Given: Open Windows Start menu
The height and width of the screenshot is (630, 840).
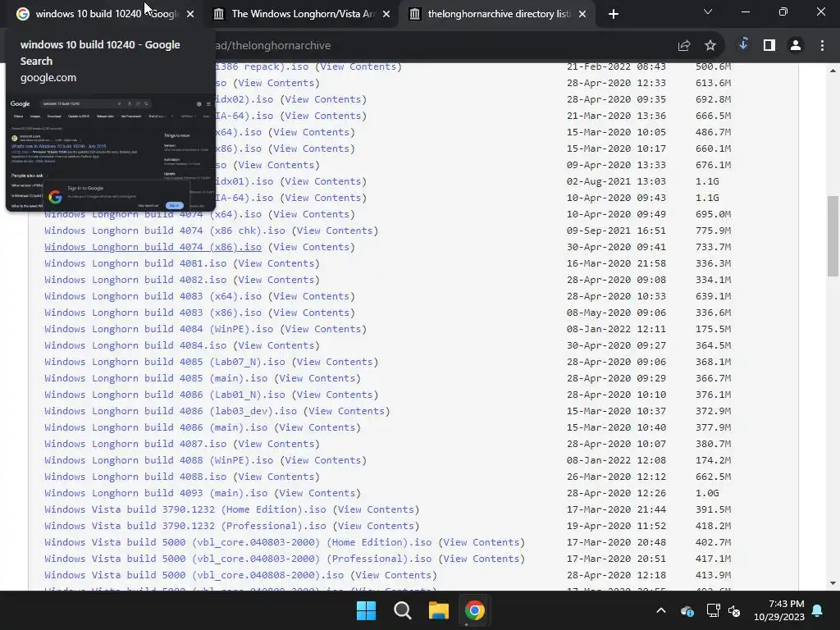Looking at the screenshot, I should tap(367, 610).
